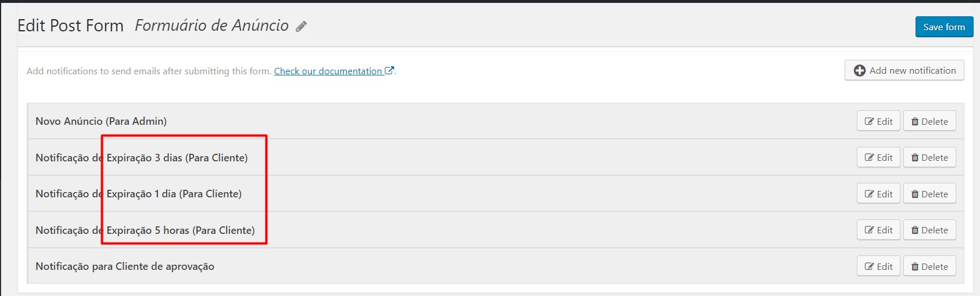Delete the Cliente de aprovação notification
The image size is (980, 296).
pos(929,266)
